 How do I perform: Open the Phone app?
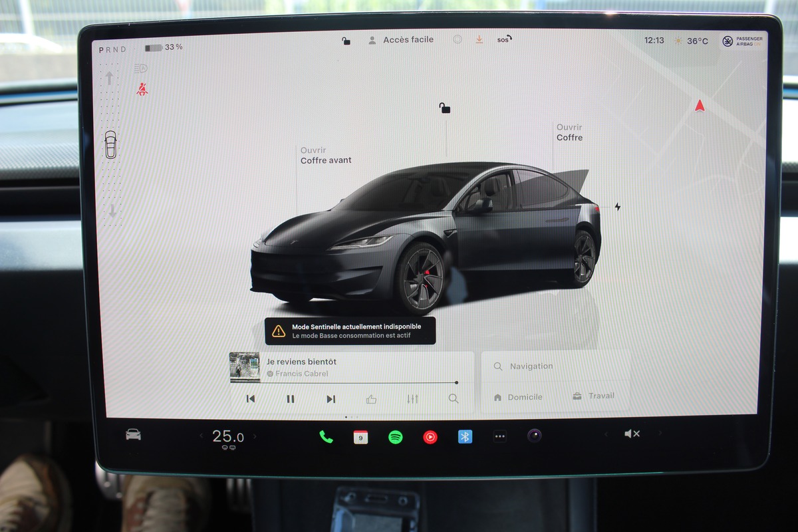tap(326, 436)
